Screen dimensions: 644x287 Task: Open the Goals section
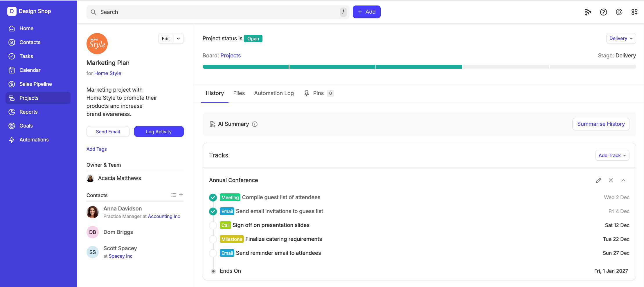coord(38,126)
